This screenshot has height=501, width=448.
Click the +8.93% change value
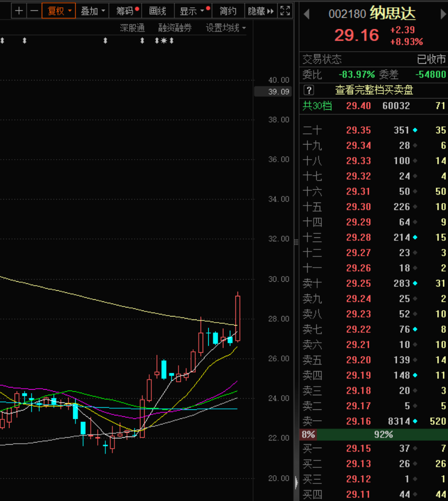point(406,42)
